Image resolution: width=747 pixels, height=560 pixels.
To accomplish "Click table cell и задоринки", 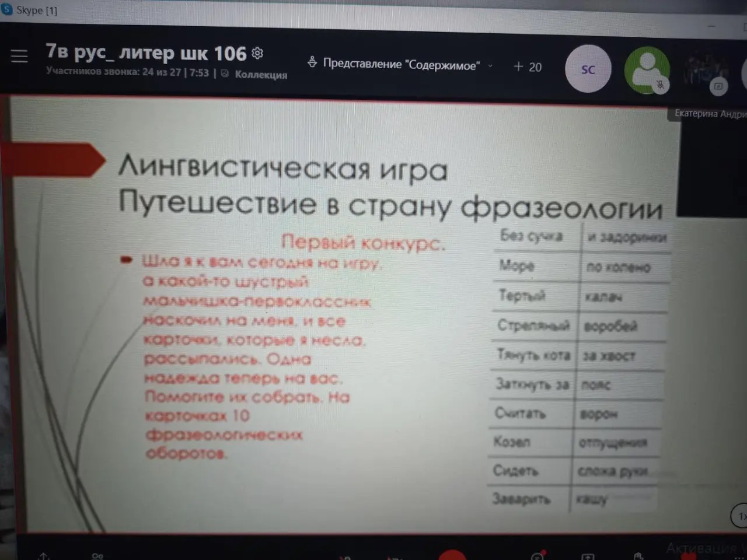I will click(x=627, y=237).
